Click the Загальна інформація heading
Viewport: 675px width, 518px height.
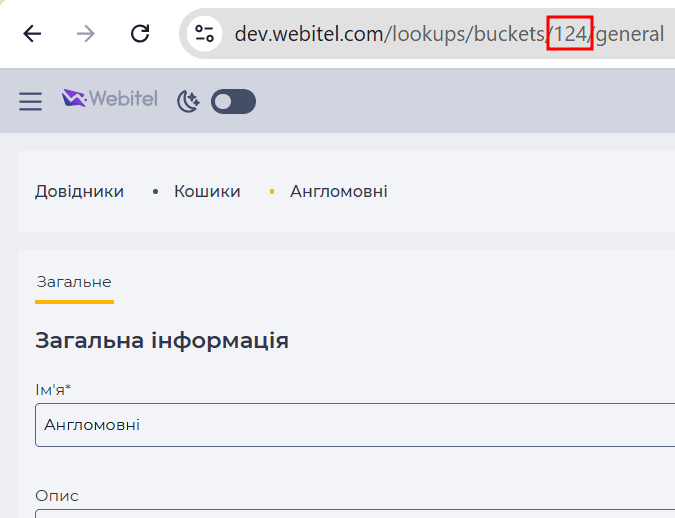click(x=162, y=341)
